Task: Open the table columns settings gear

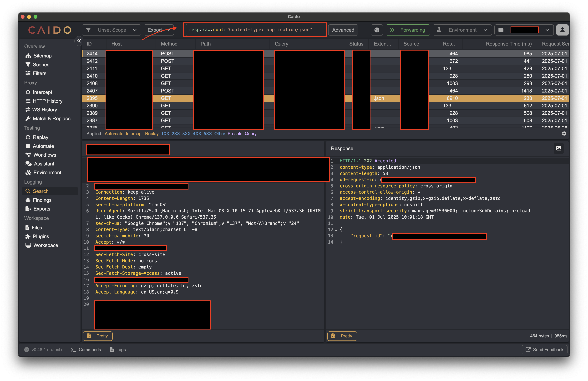Action: point(564,134)
